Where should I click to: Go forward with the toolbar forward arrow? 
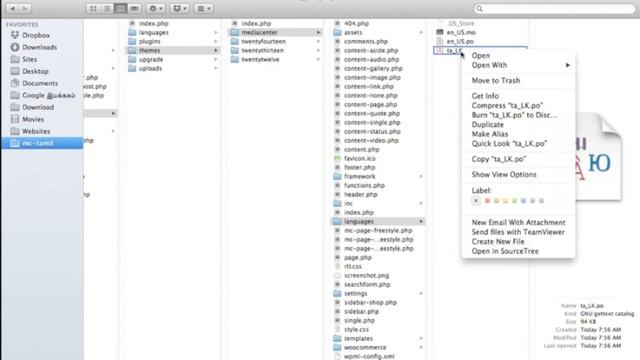[x=24, y=8]
